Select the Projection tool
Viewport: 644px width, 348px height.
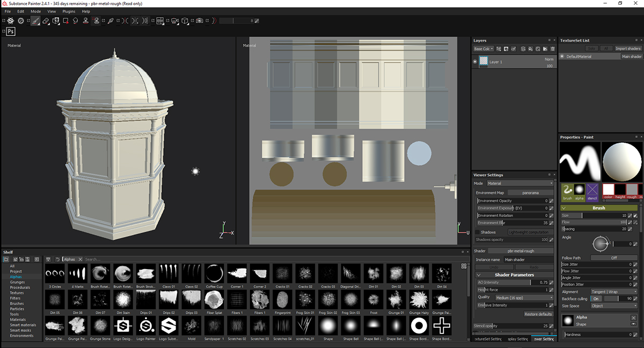[x=55, y=20]
